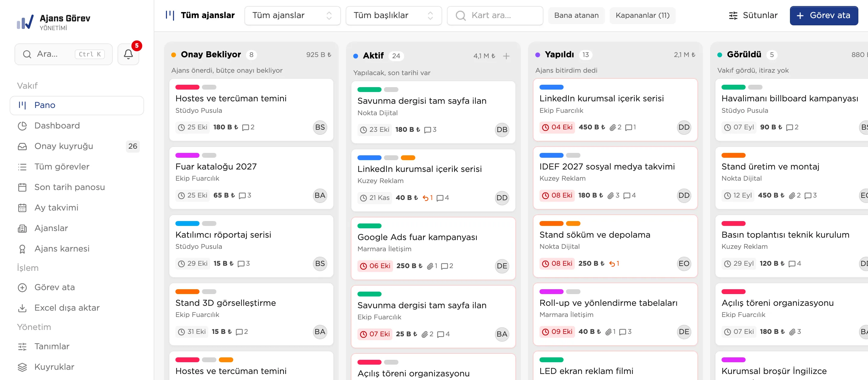
Task: Click the Ajans karnesi award icon
Action: pyautogui.click(x=22, y=249)
